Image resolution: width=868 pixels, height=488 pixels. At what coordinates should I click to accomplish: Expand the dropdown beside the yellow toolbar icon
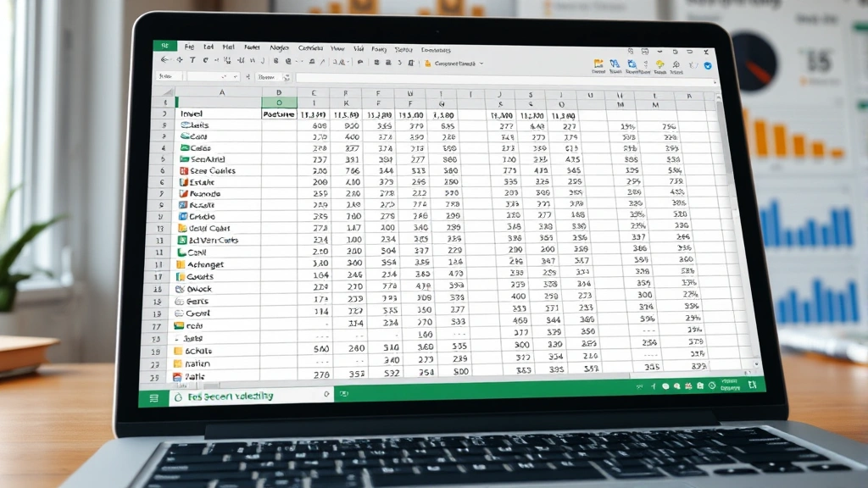coord(481,64)
